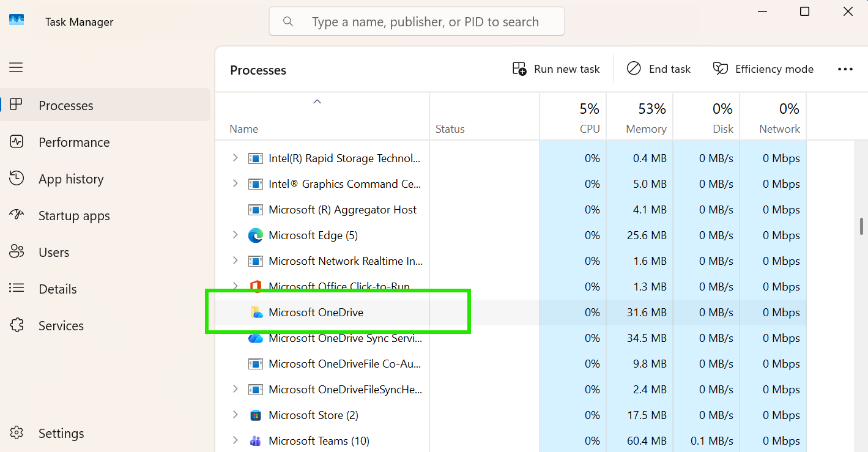Sort by the Status column header
This screenshot has width=868, height=452.
click(484, 116)
